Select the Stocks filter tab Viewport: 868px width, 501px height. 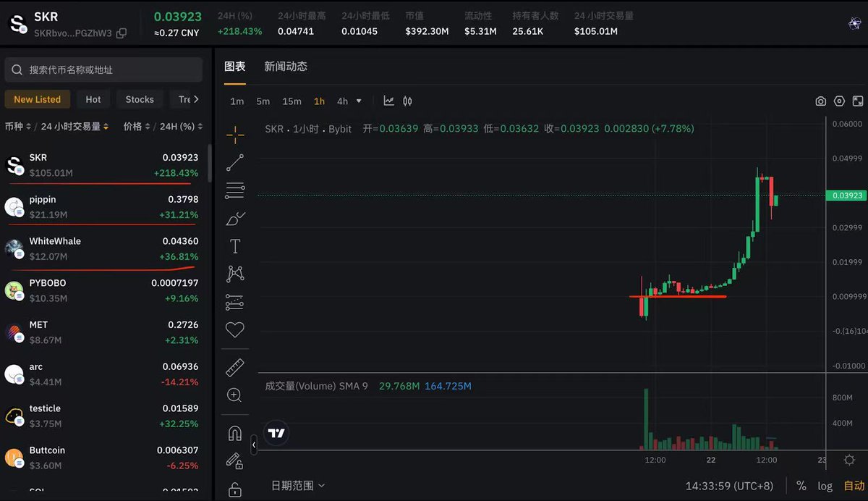point(140,99)
